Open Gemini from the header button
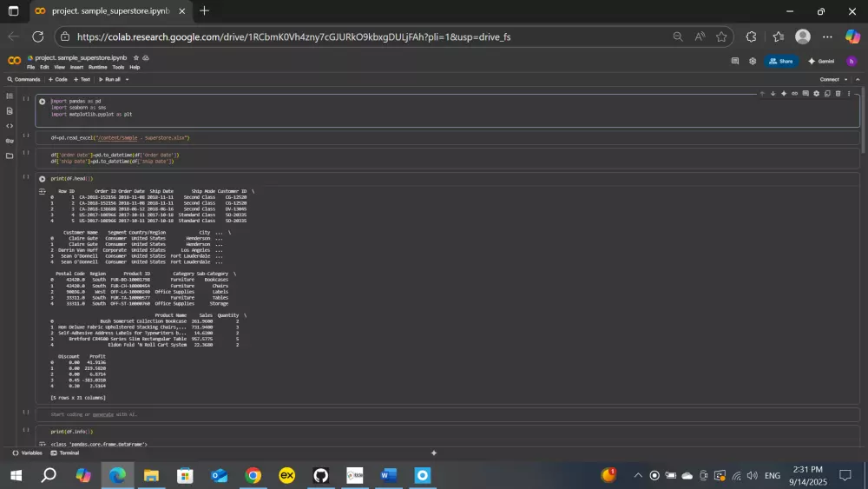 coord(821,61)
